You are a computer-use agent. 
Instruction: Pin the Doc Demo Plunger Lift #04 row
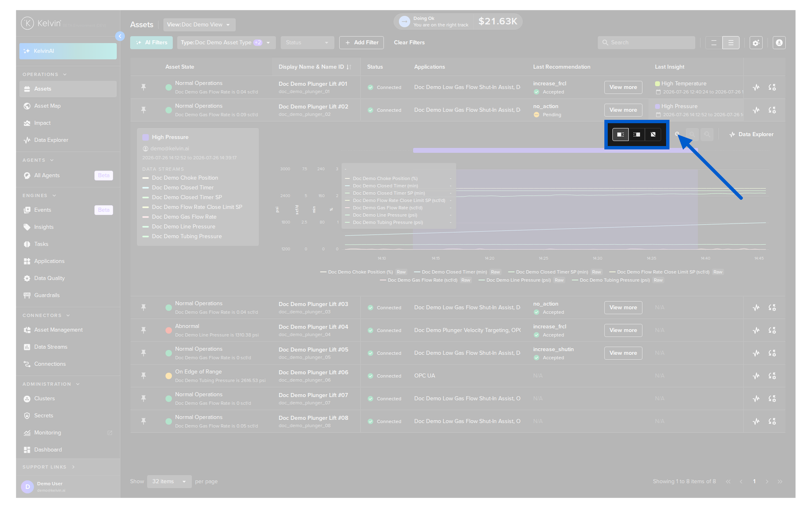click(144, 330)
